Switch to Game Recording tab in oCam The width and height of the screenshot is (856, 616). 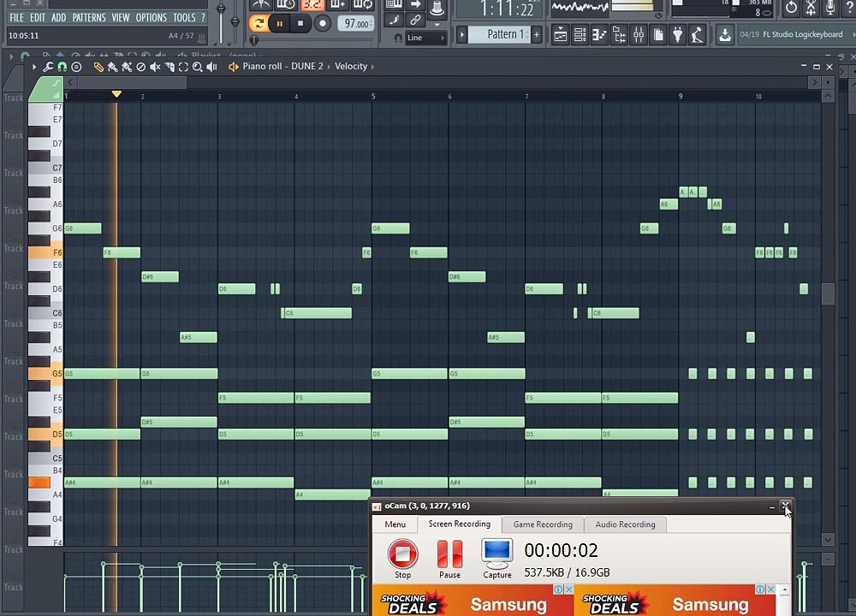(x=543, y=524)
